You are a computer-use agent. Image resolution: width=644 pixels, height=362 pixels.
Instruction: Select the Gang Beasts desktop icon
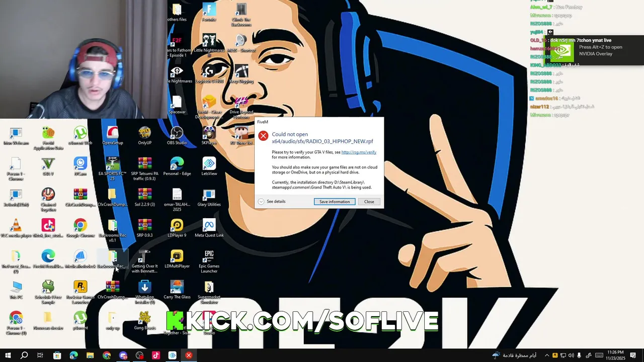pos(144,321)
